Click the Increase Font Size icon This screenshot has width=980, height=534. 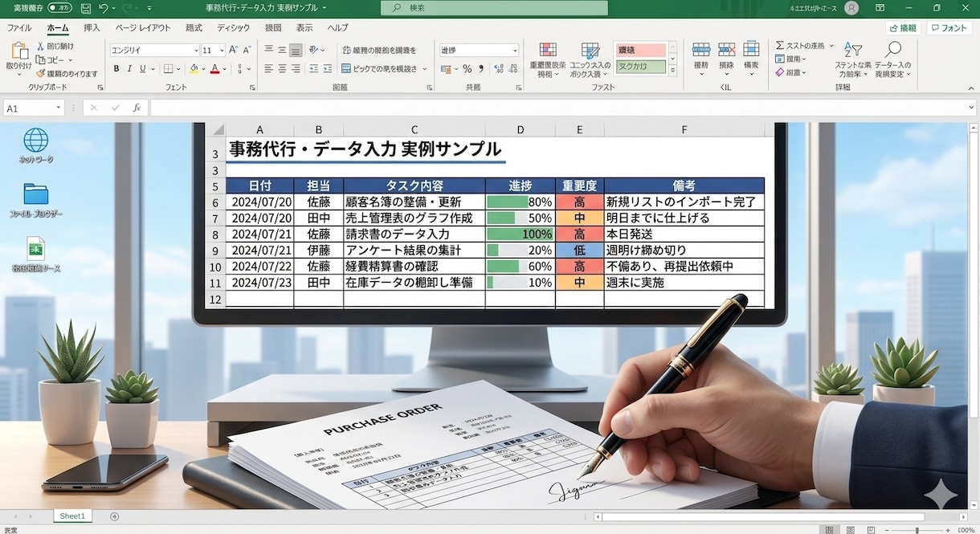[x=234, y=50]
